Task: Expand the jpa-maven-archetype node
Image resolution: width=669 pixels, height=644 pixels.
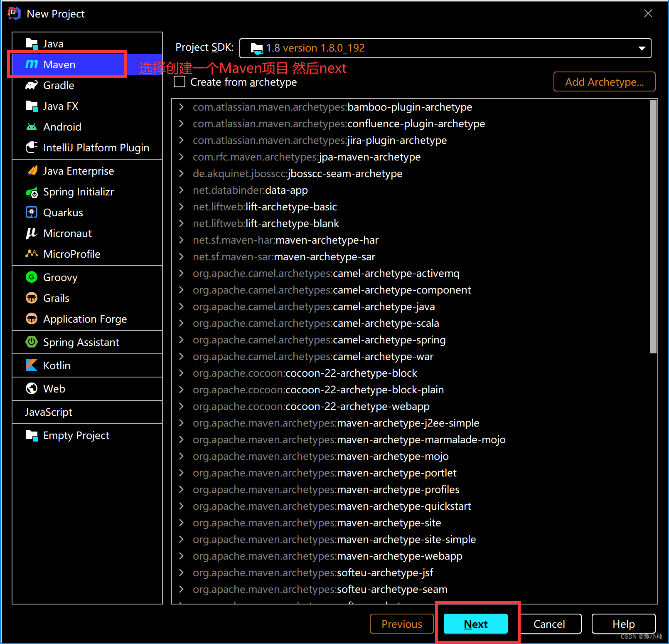Action: [181, 157]
